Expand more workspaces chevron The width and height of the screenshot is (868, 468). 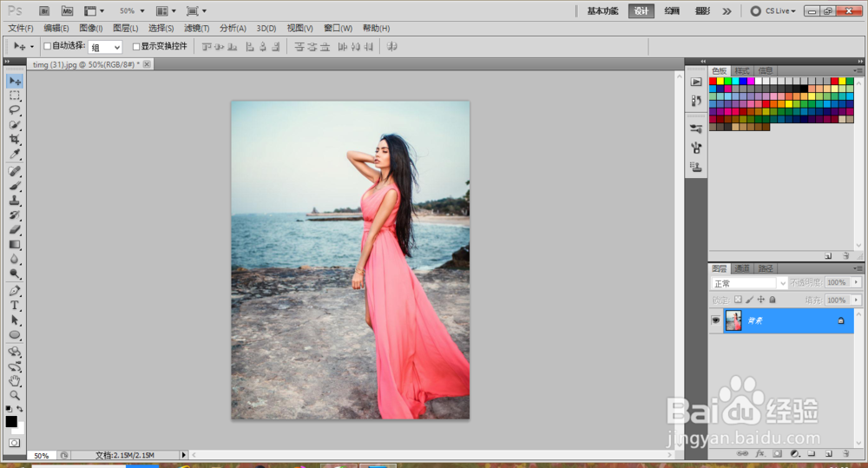[727, 11]
